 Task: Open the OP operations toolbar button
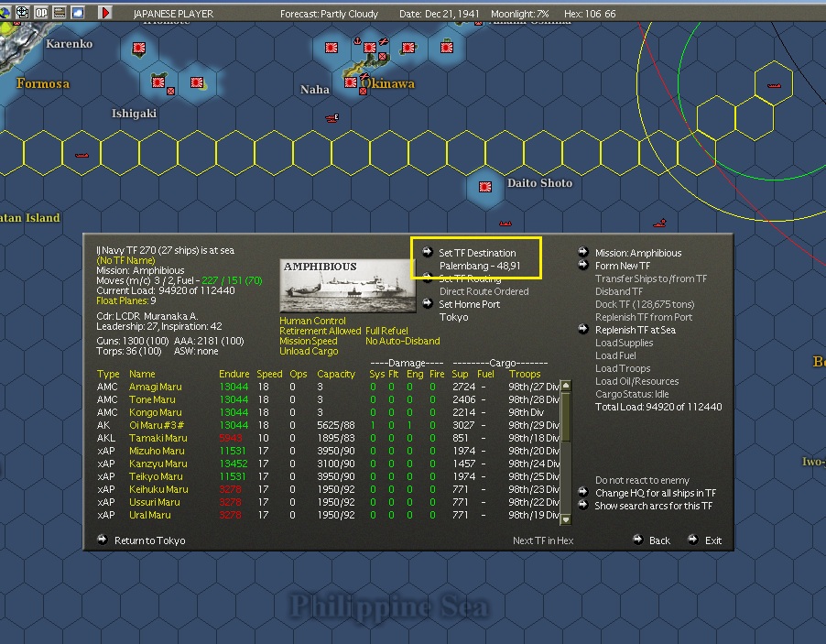(41, 12)
